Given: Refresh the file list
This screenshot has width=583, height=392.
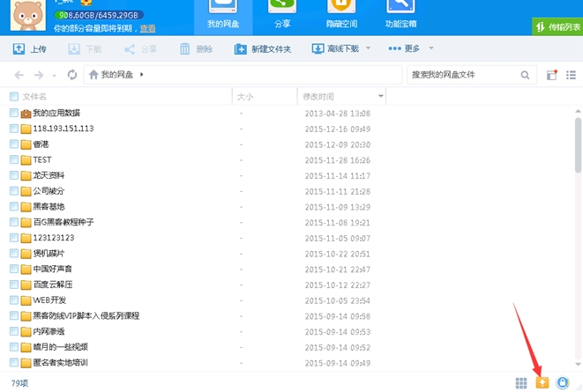Looking at the screenshot, I should click(x=72, y=75).
